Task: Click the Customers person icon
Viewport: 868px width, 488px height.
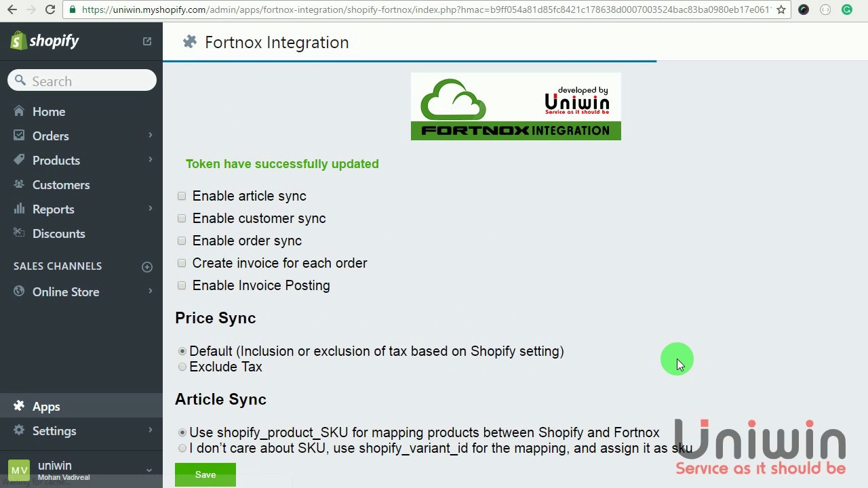Action: [x=19, y=184]
